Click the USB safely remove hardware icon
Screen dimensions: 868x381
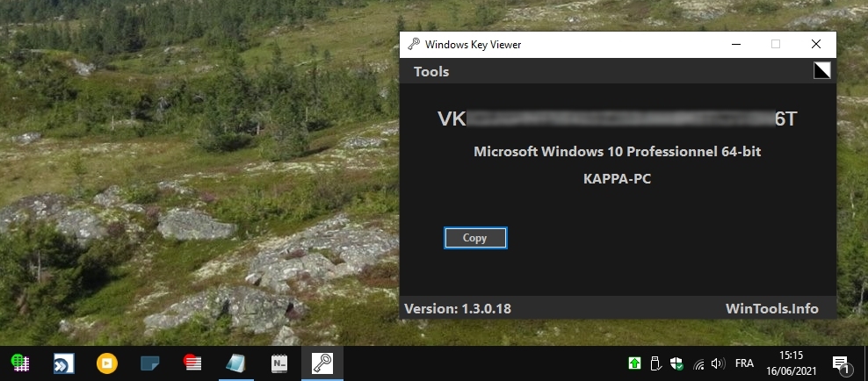(x=655, y=363)
